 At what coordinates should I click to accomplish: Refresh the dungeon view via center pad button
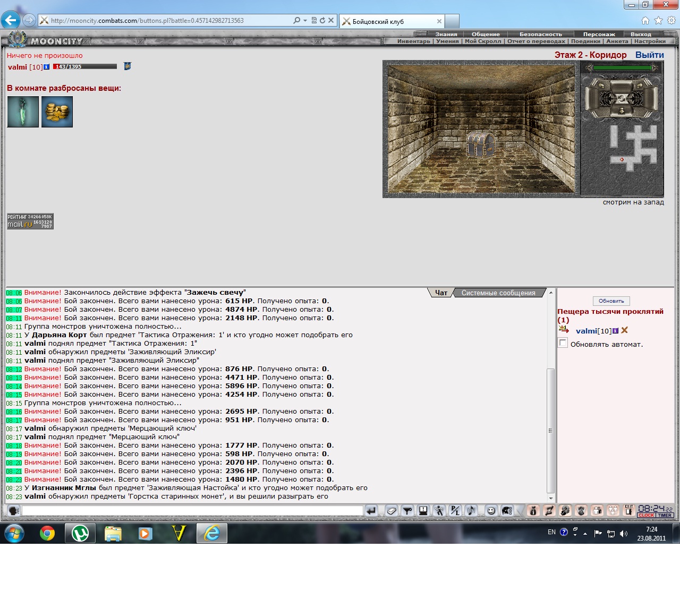(622, 99)
